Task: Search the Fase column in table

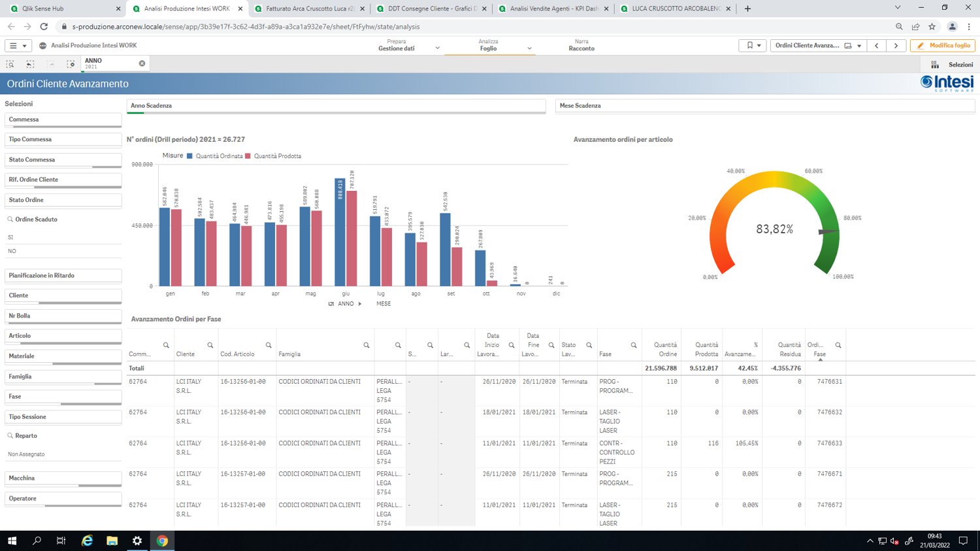Action: (x=634, y=345)
